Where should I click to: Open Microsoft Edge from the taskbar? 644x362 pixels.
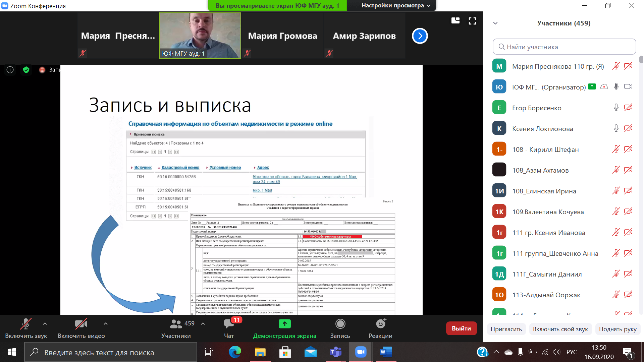pyautogui.click(x=235, y=352)
